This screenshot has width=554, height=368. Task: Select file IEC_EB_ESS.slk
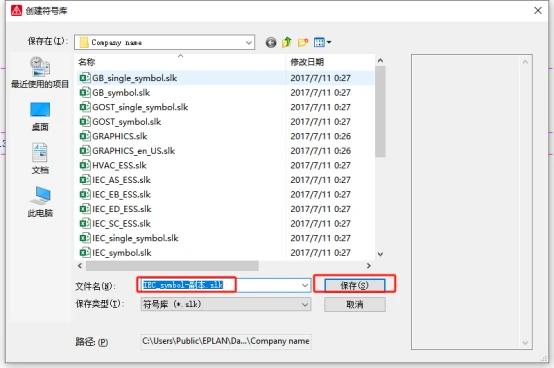(x=121, y=195)
